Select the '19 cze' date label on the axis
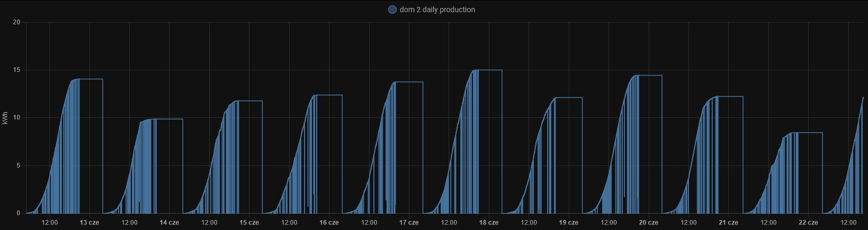The height and width of the screenshot is (230, 868). pos(569,223)
